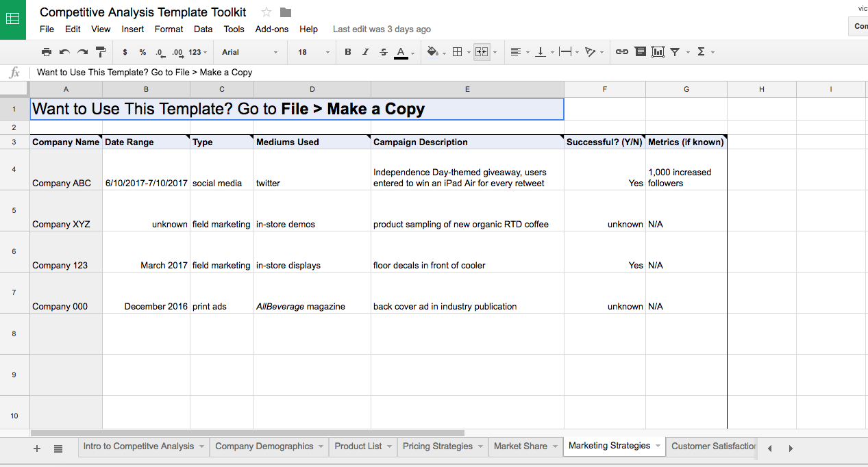Image resolution: width=868 pixels, height=467 pixels.
Task: Open the Arial font dropdown
Action: 249,52
